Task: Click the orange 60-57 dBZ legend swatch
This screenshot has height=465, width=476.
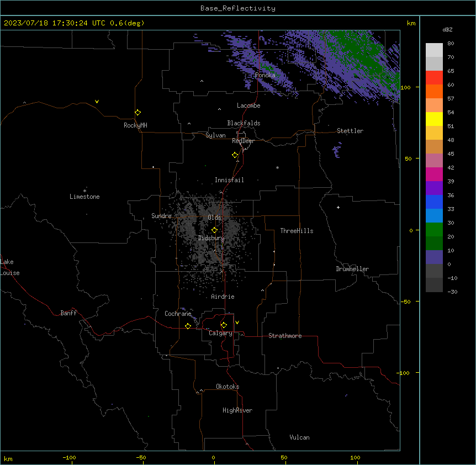Action: click(x=434, y=91)
